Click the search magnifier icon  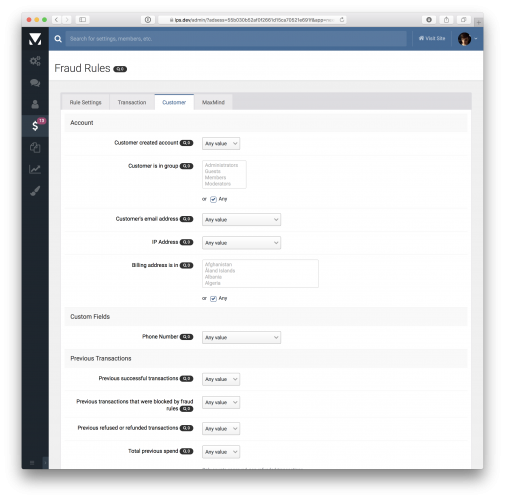(58, 39)
